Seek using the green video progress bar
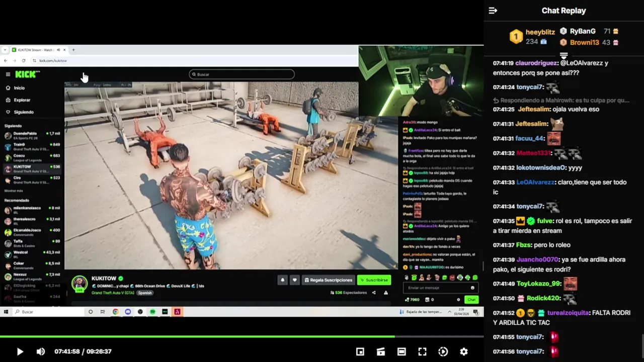644x362 pixels. 242,336
